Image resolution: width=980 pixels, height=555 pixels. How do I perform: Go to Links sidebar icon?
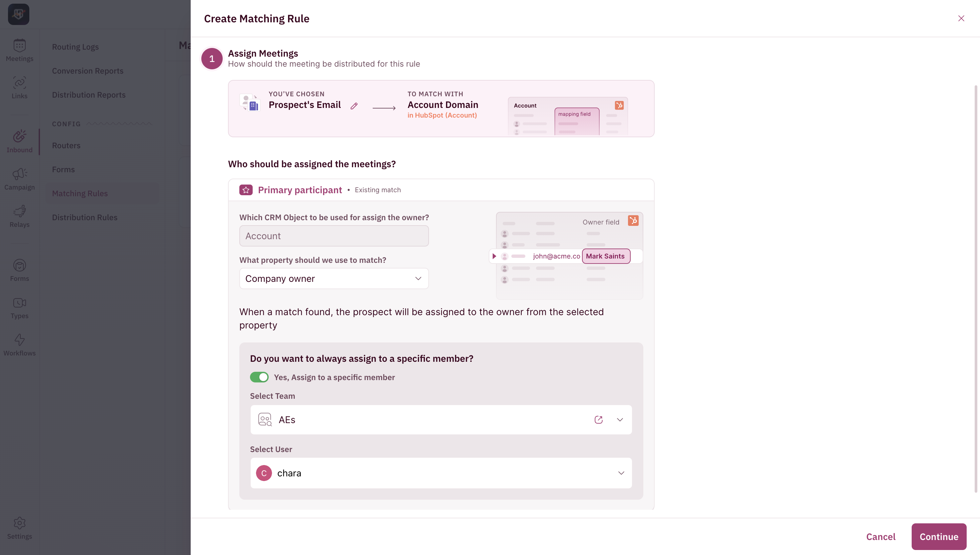19,88
